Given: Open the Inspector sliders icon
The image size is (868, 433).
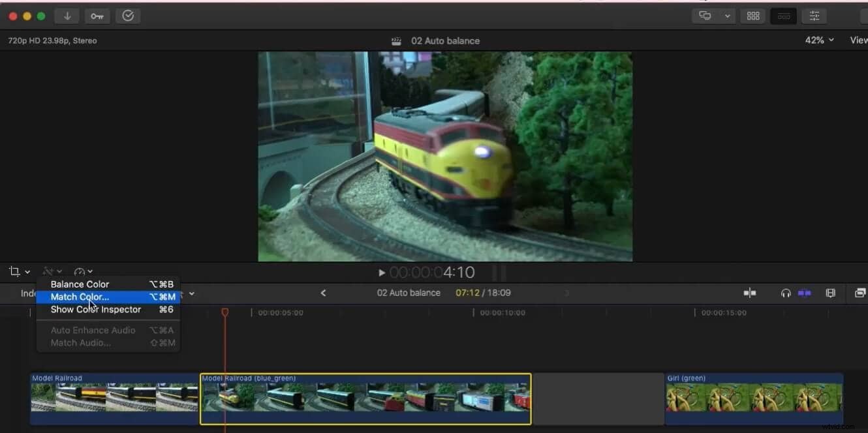Looking at the screenshot, I should 814,15.
